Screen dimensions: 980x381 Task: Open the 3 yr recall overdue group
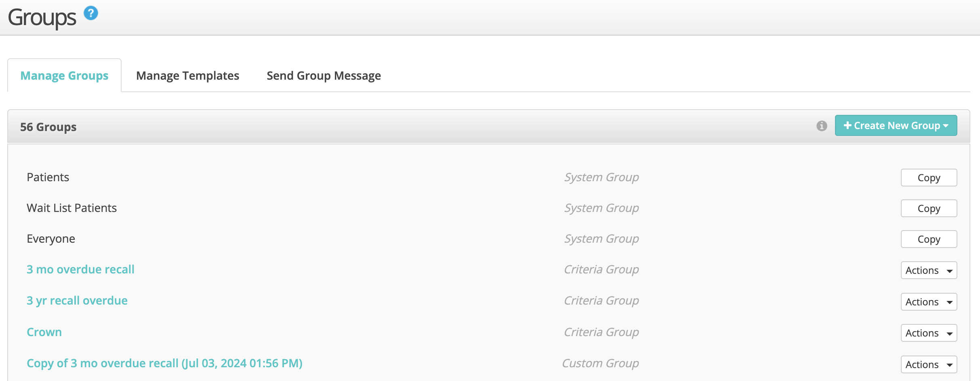[77, 301]
